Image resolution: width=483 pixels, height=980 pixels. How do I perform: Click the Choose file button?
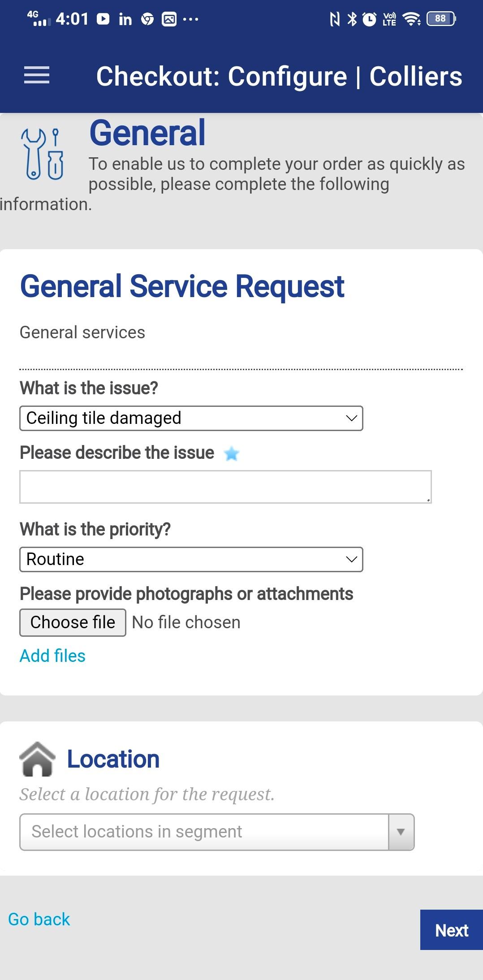coord(73,622)
